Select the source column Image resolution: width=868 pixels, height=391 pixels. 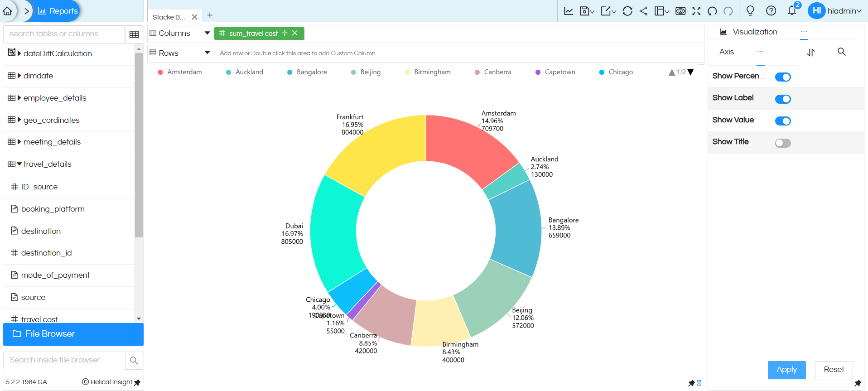[x=33, y=297]
